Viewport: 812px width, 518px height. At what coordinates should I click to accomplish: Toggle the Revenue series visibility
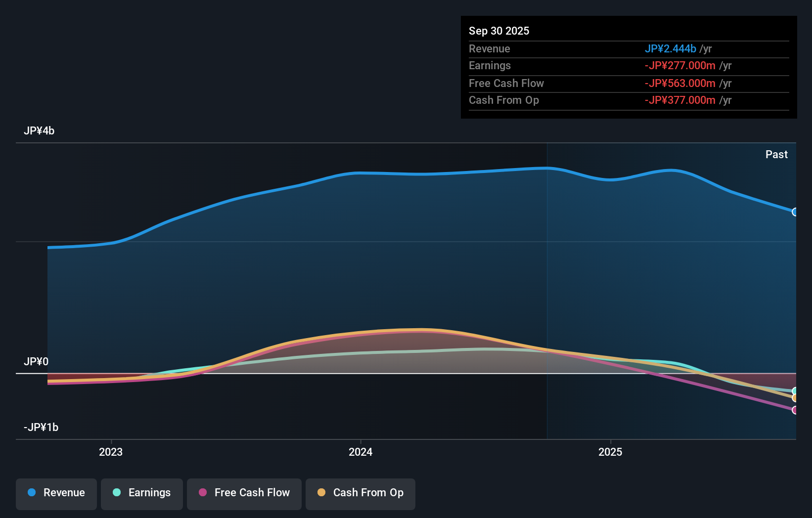[56, 493]
